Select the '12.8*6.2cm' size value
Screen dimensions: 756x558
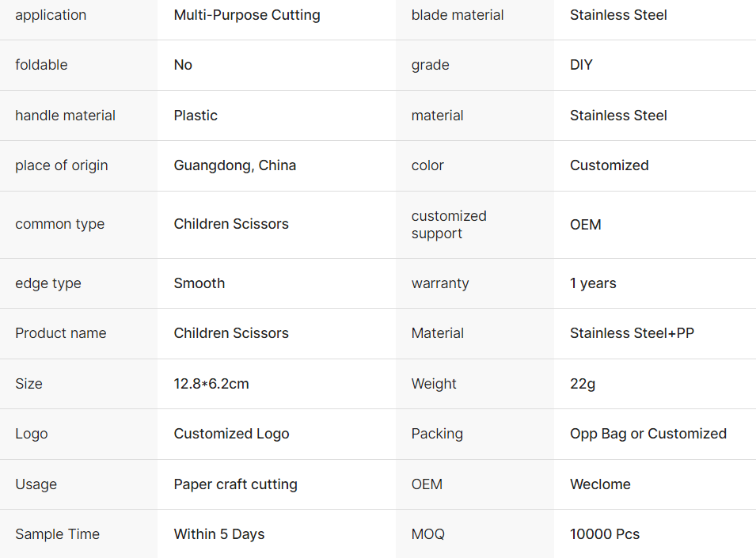click(211, 384)
